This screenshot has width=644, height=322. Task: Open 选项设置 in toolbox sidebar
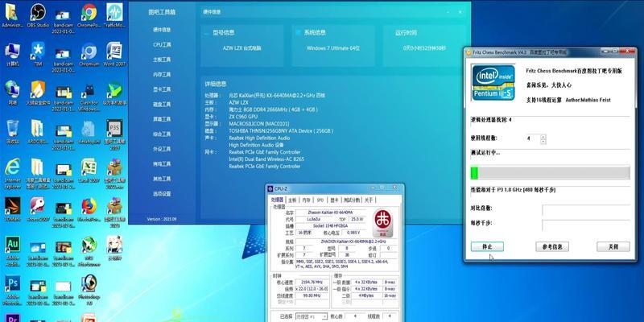[162, 193]
